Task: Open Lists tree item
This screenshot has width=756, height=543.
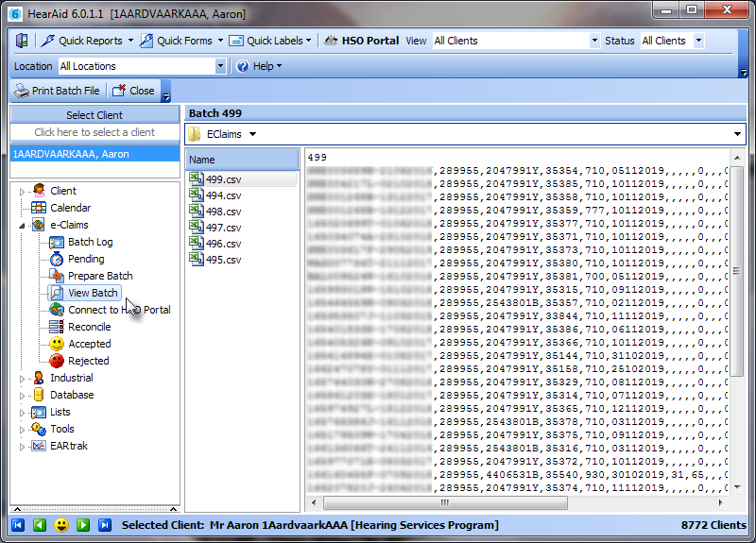Action: coord(60,412)
